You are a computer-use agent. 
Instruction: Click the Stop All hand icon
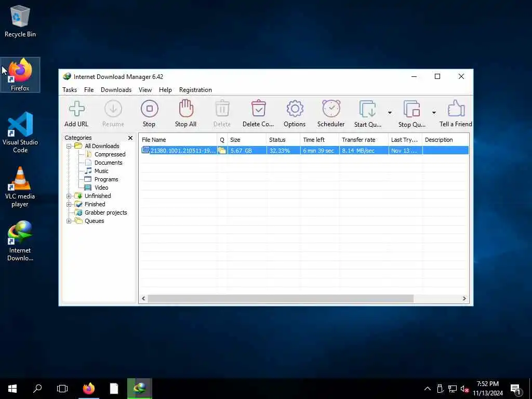point(186,108)
